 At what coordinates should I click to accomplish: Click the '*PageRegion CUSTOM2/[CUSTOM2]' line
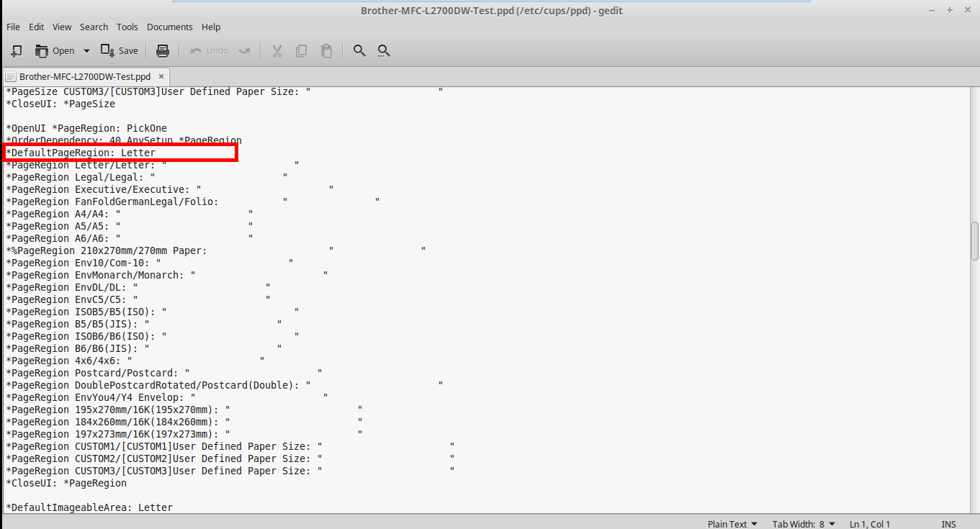(230, 458)
